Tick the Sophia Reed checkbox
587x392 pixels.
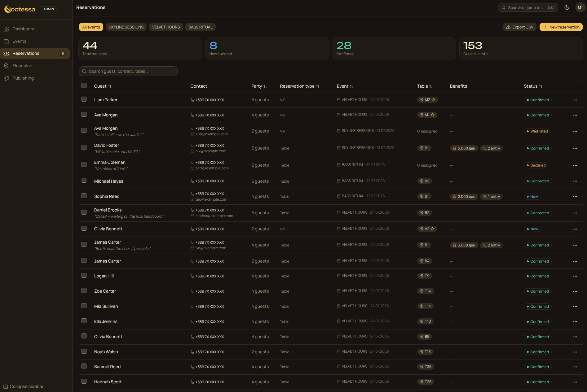84,196
